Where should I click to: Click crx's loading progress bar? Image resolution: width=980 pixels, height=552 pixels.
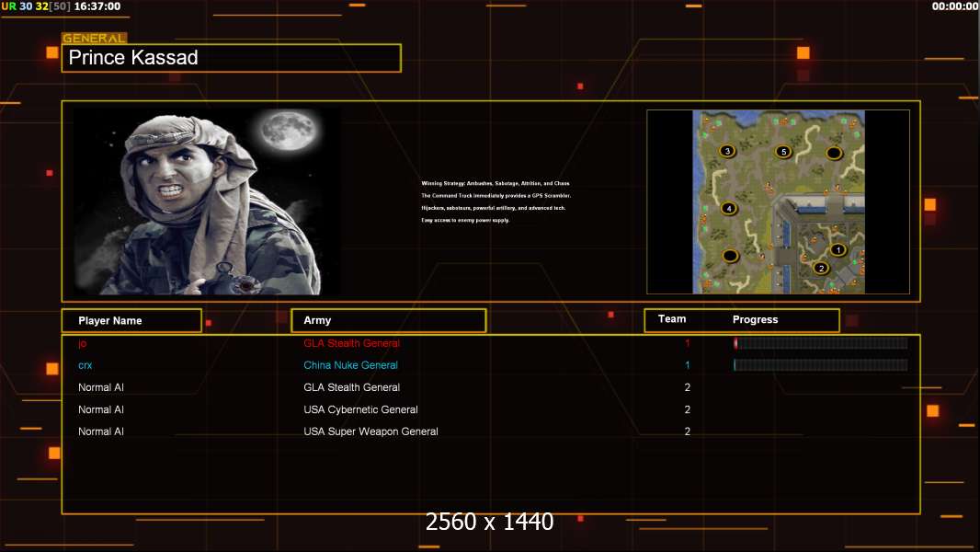821,365
